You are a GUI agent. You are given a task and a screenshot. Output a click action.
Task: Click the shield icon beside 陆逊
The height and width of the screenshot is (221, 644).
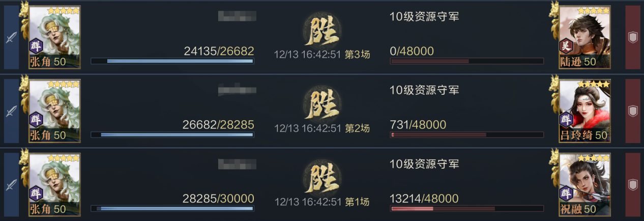click(x=632, y=38)
